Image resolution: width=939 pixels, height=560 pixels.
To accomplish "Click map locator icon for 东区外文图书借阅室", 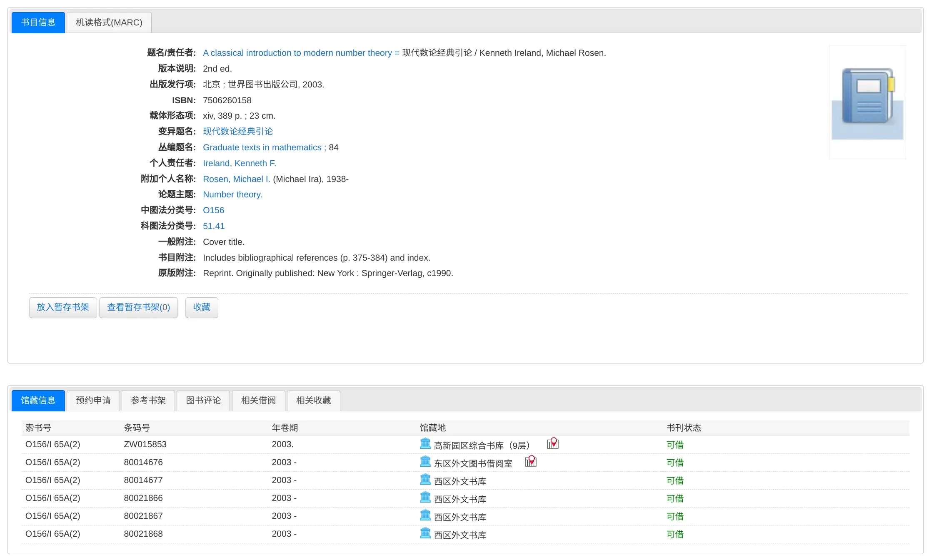I will [x=530, y=462].
